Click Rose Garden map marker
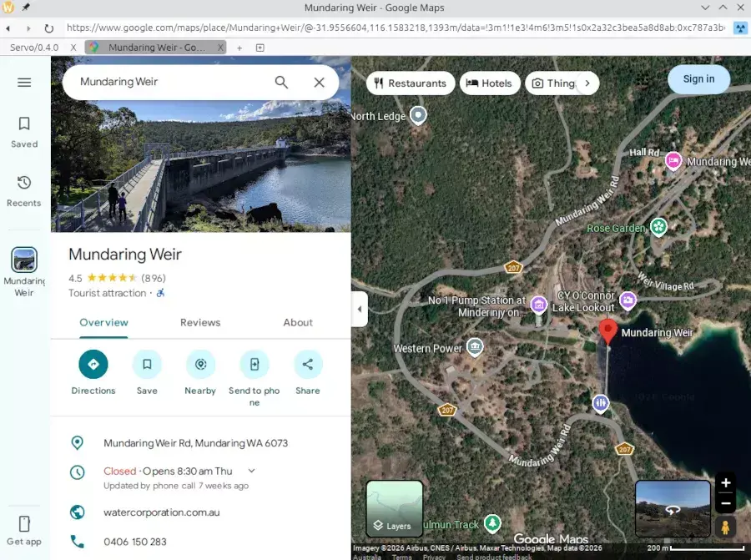This screenshot has width=751, height=560. coord(659,227)
